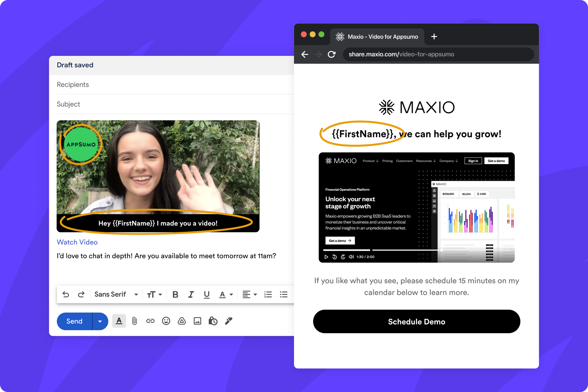Open the Watch Video link
588x392 pixels.
click(x=77, y=242)
